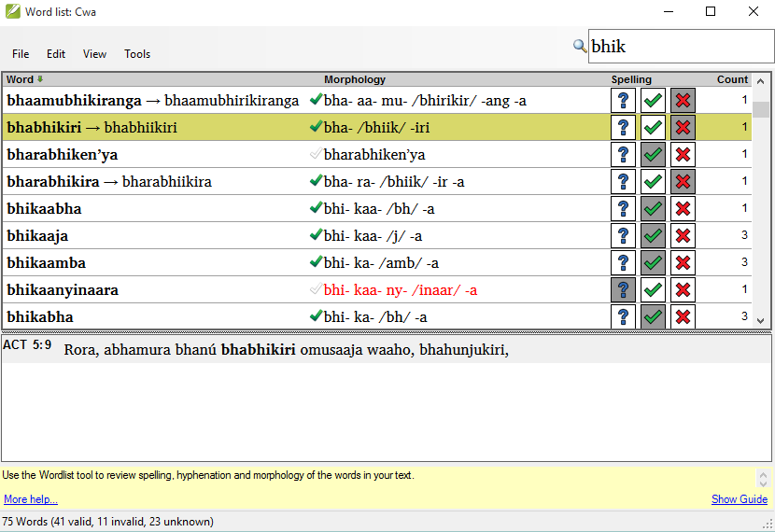
Task: Expand help text with the down spinner arrow
Action: point(763,484)
